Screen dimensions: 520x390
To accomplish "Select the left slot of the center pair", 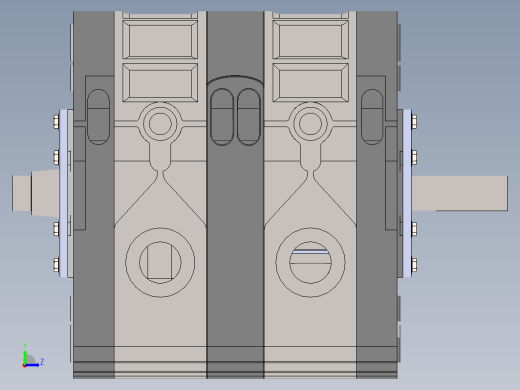I will point(222,117).
